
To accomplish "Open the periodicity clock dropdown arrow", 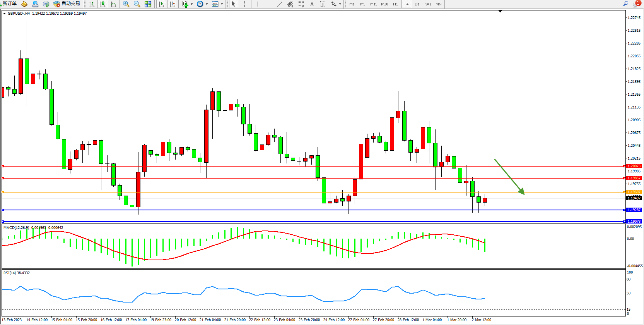I will coord(207,4).
